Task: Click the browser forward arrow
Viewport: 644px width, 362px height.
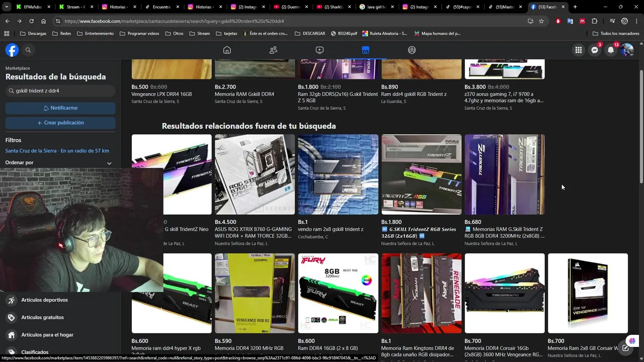Action: tap(19, 21)
